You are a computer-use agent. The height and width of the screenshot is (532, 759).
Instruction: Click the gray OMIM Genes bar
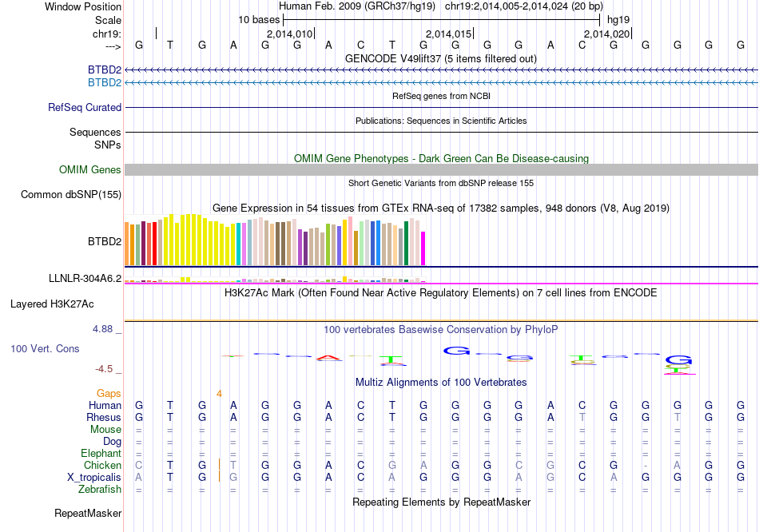(441, 169)
